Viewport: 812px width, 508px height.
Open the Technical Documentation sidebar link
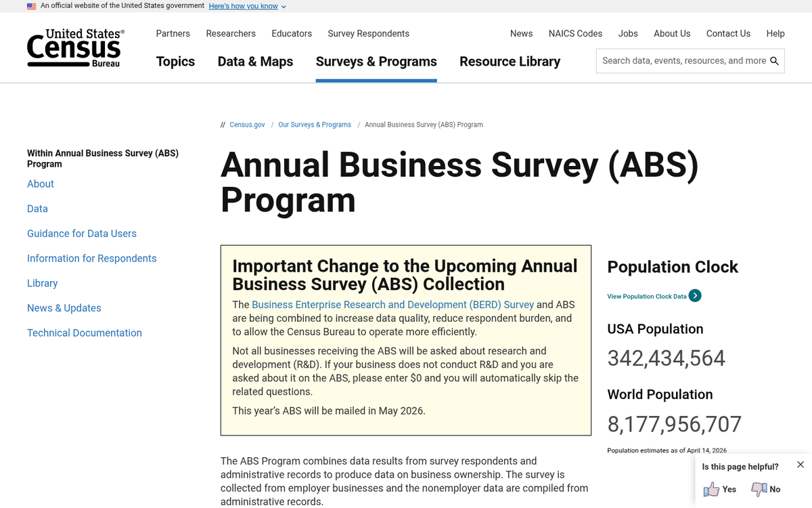click(x=84, y=333)
